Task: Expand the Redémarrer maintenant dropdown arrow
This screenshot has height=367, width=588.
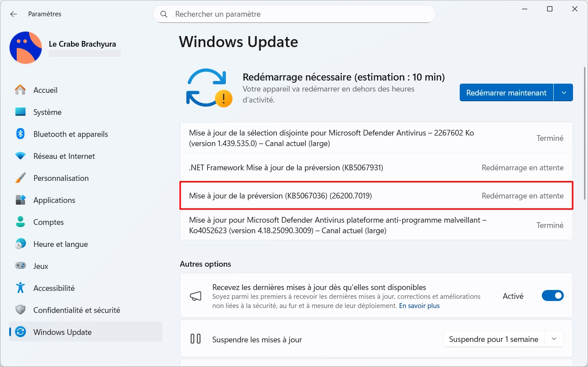Action: (564, 92)
